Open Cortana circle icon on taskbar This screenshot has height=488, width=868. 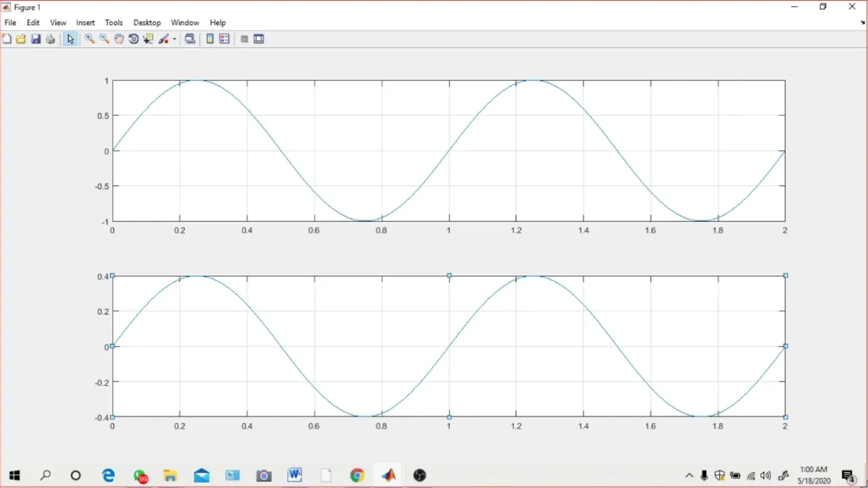pyautogui.click(x=76, y=476)
